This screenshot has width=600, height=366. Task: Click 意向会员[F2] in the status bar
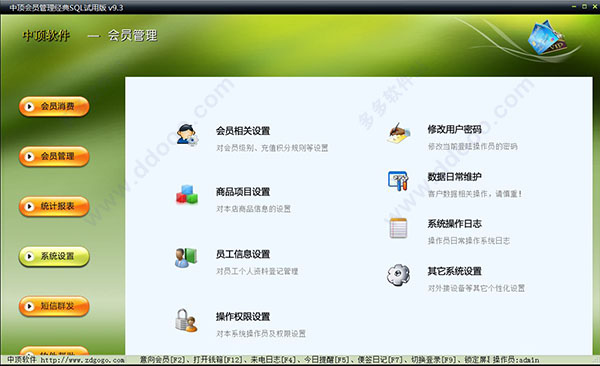[x=162, y=360]
